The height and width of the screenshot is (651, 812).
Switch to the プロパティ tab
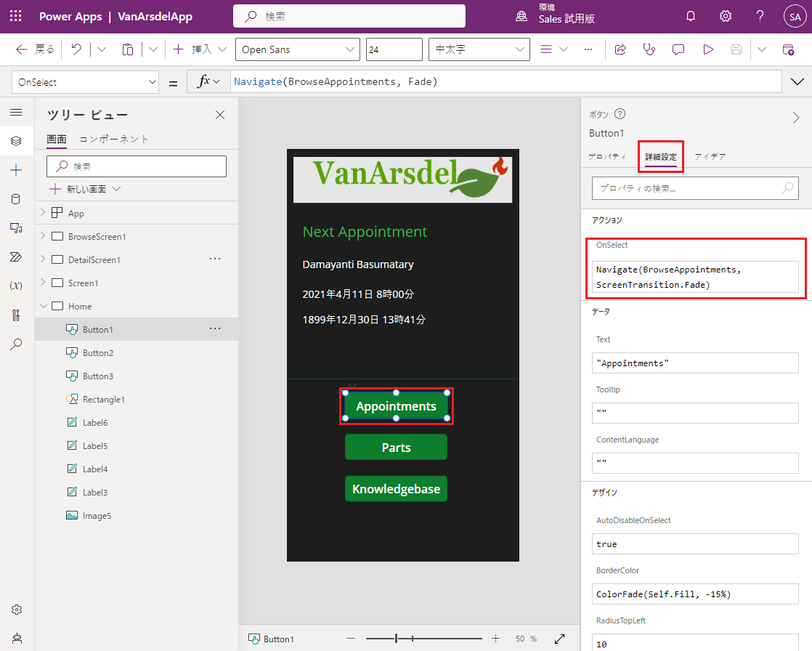[x=607, y=156]
